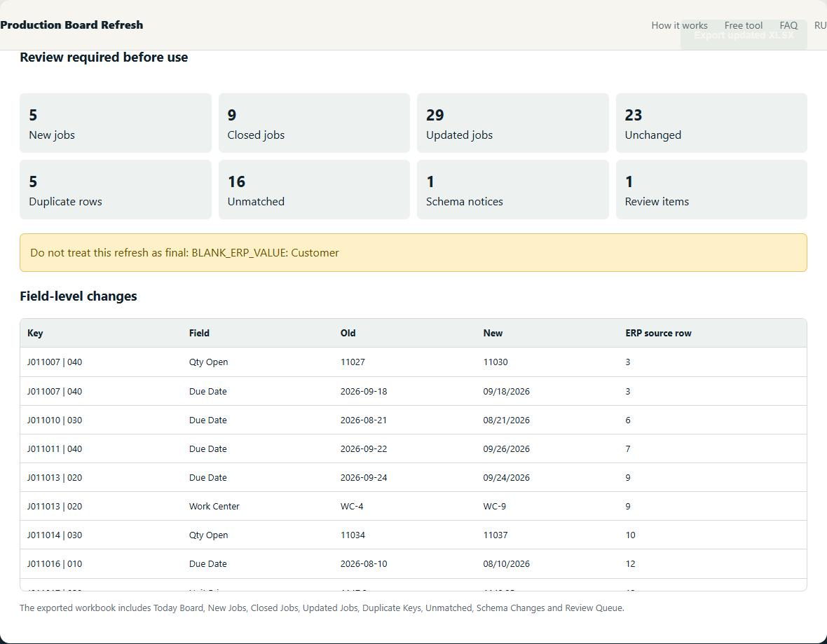Select the Closed jobs summary card
The height and width of the screenshot is (644, 827).
pos(314,123)
